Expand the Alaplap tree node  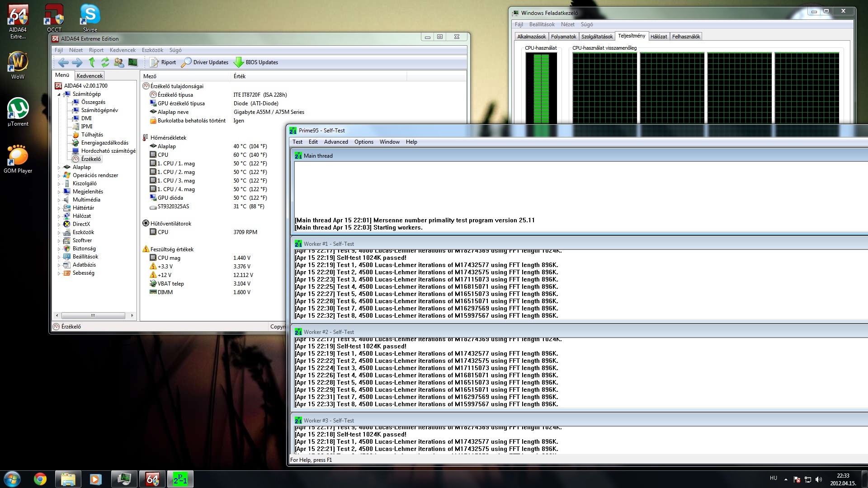click(x=59, y=168)
